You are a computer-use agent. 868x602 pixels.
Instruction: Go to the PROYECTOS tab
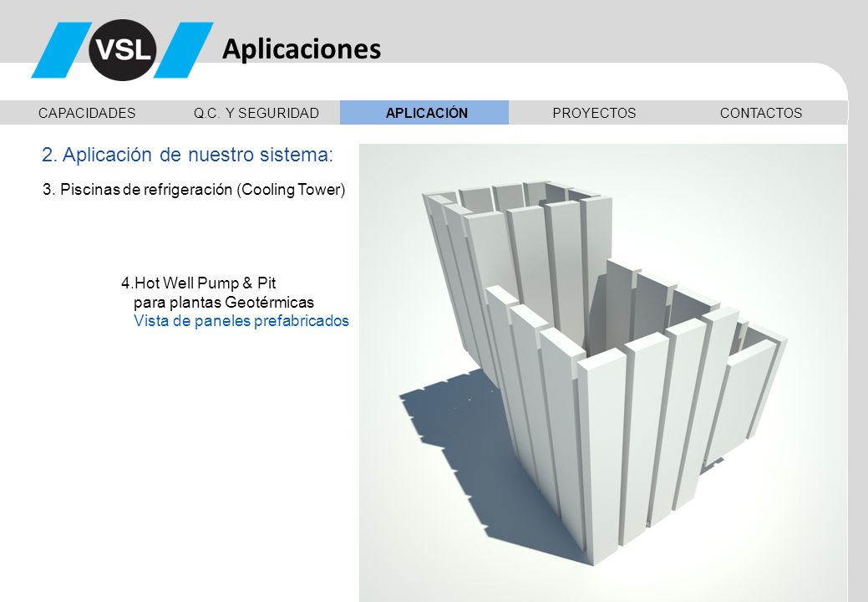594,113
